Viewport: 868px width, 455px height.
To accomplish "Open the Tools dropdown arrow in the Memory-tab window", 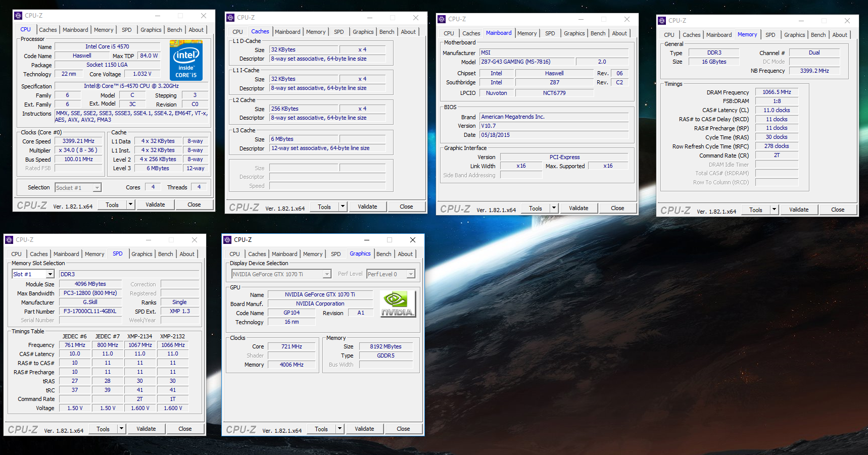I will [x=774, y=210].
